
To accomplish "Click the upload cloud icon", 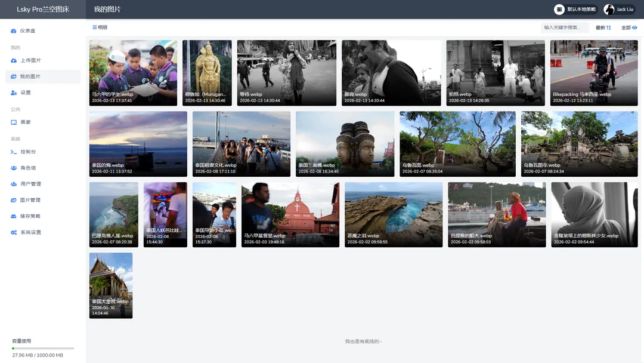I will [14, 61].
